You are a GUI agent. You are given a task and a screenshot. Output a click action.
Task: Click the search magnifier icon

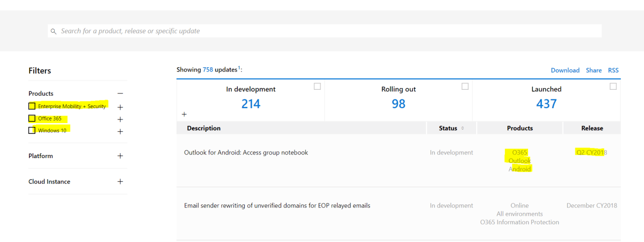54,32
